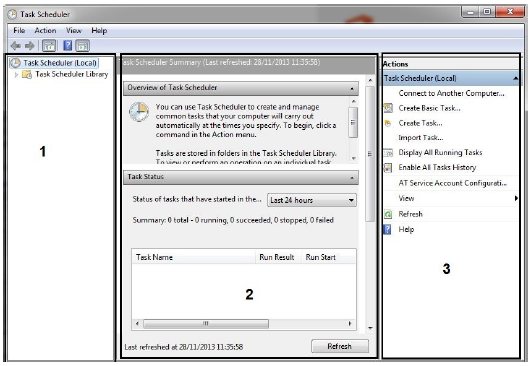Viewport: 530px width, 366px height.
Task: Click Import Task... action
Action: tap(421, 138)
